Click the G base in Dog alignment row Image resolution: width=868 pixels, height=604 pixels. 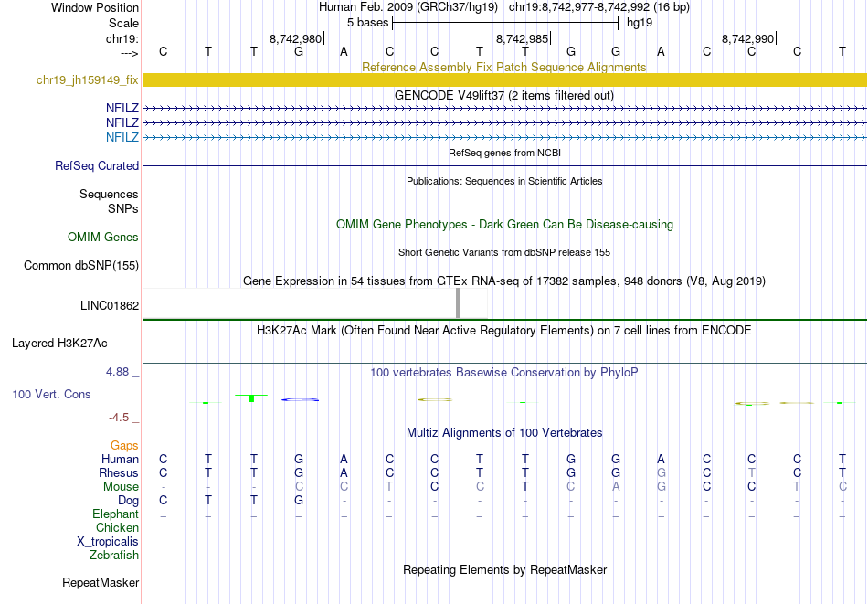click(299, 501)
